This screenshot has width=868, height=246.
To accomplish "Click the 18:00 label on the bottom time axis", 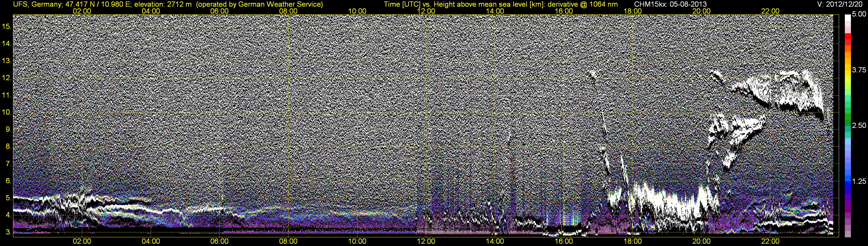I will (x=632, y=241).
